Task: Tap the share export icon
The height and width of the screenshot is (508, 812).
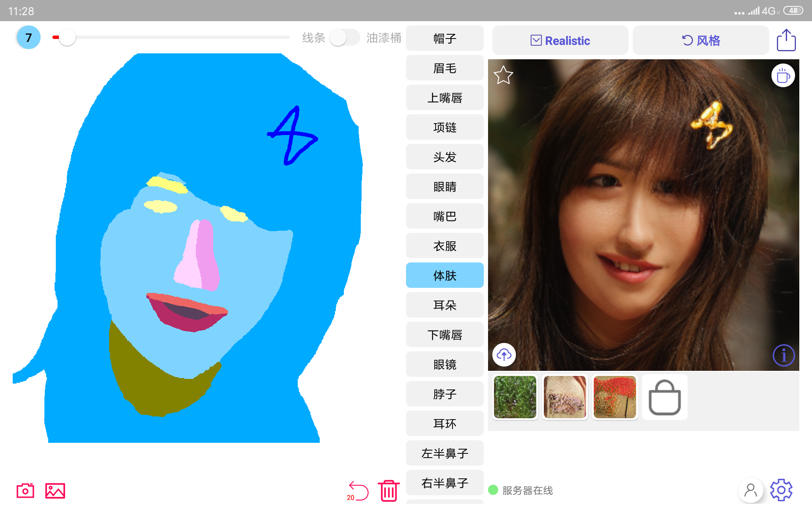Action: [x=786, y=40]
